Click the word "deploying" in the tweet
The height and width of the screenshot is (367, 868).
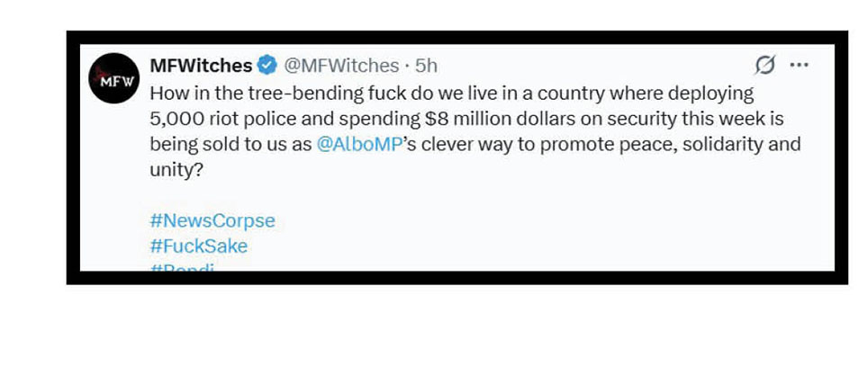tap(710, 93)
